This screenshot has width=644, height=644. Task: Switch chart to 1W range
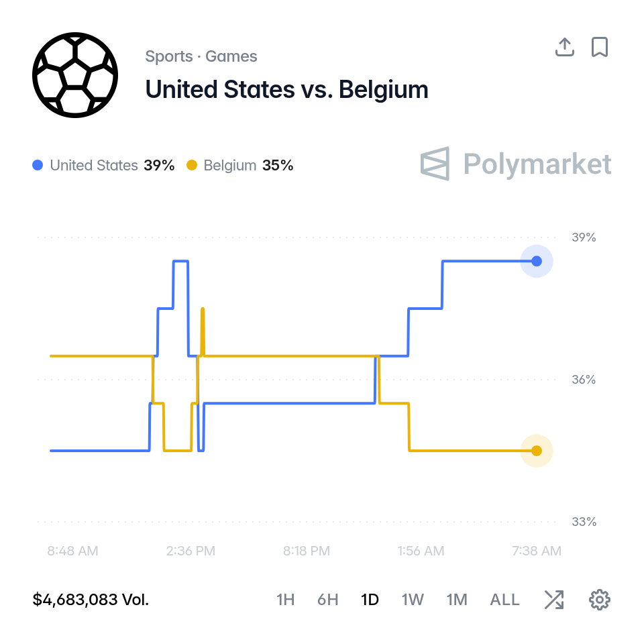[413, 600]
